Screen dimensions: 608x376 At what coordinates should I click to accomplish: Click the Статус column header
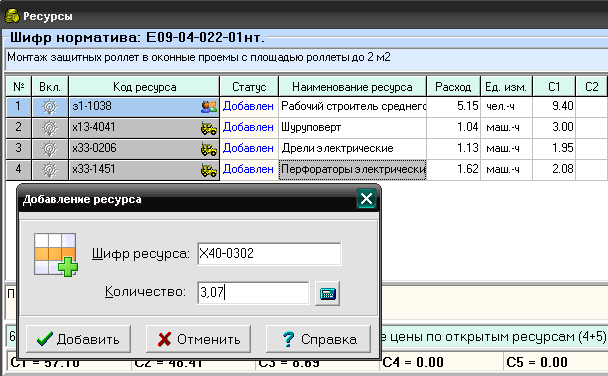(249, 86)
